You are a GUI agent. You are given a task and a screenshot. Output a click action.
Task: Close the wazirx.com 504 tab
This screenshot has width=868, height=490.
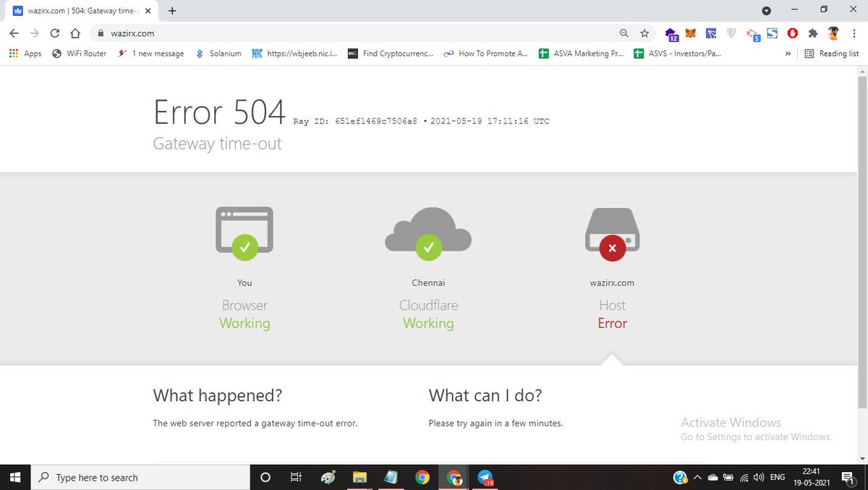150,11
